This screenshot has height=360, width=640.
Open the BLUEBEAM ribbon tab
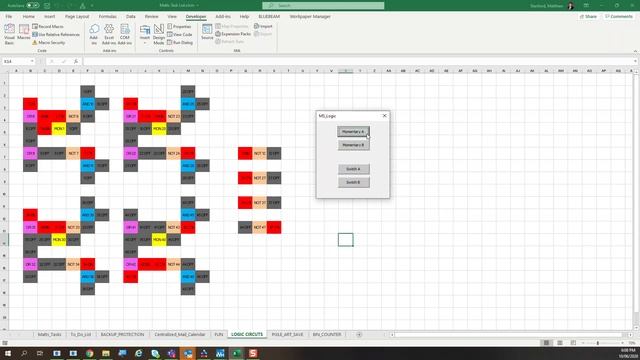(x=269, y=17)
